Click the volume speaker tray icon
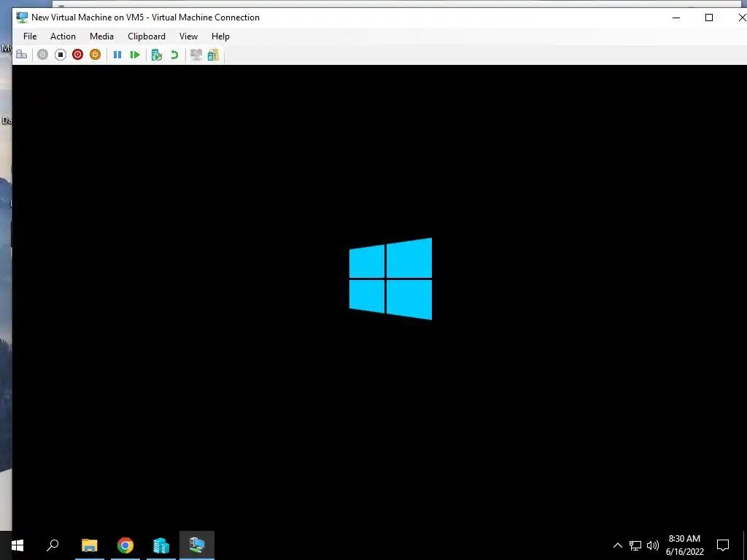This screenshot has width=747, height=560. 653,545
